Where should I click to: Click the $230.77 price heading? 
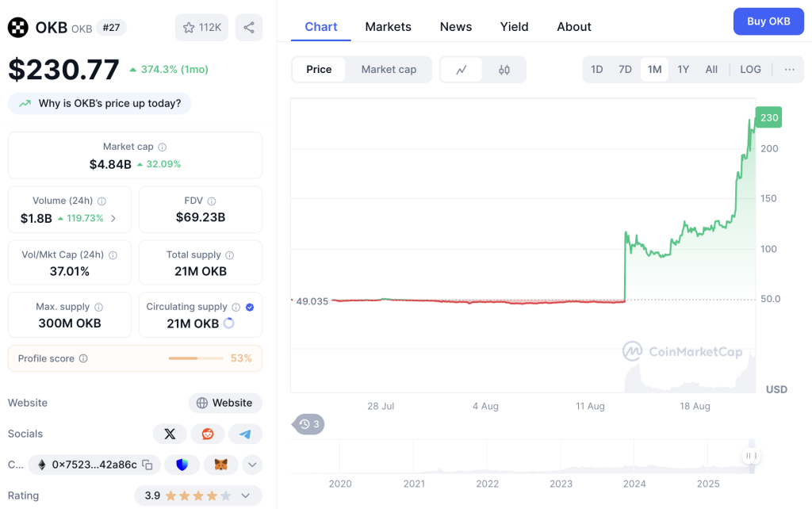click(x=63, y=70)
